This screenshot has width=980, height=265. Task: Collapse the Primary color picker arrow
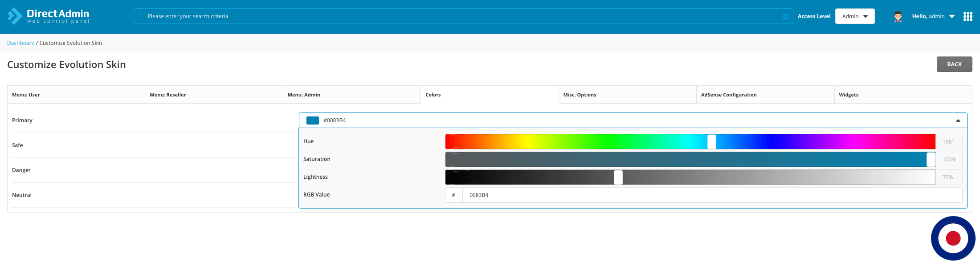958,120
